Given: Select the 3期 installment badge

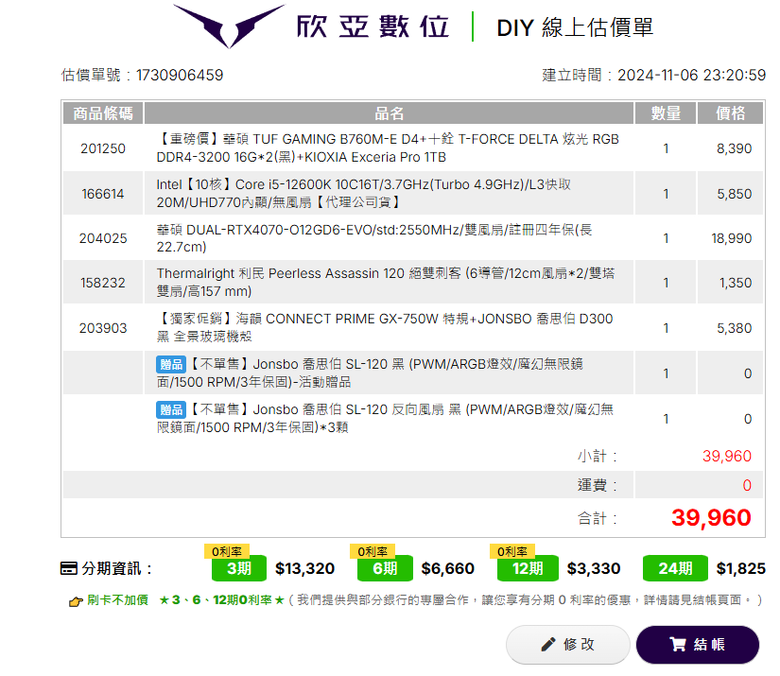Looking at the screenshot, I should (239, 568).
